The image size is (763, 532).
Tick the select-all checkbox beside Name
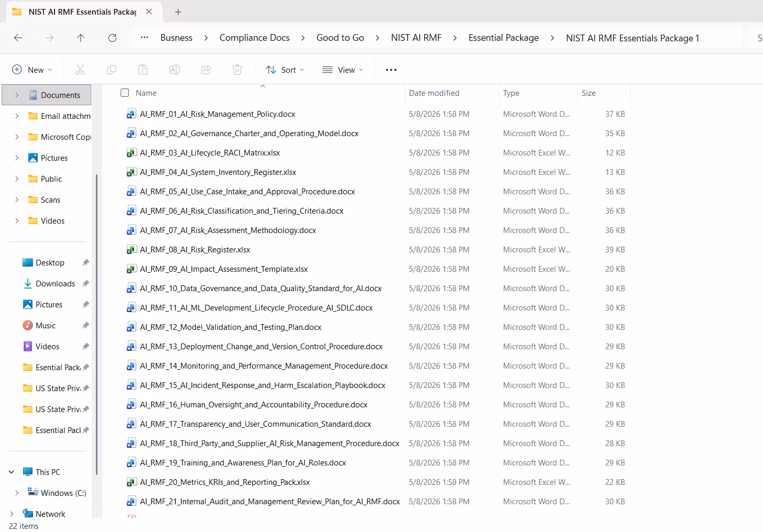(125, 93)
